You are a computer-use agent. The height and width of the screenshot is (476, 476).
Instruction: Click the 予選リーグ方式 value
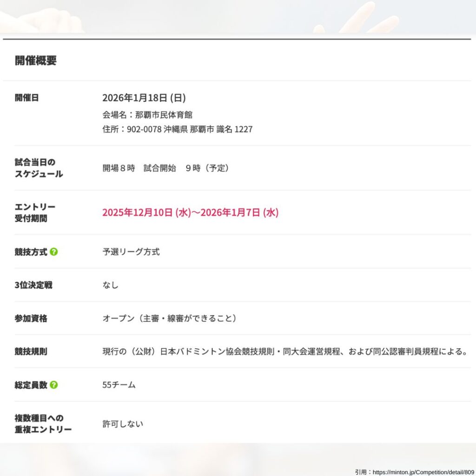click(x=131, y=252)
